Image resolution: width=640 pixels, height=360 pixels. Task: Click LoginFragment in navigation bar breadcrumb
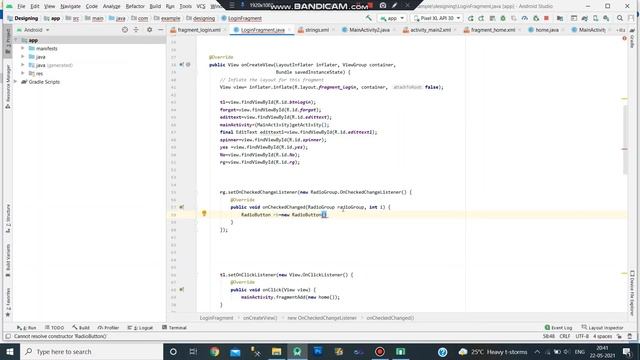pos(241,18)
